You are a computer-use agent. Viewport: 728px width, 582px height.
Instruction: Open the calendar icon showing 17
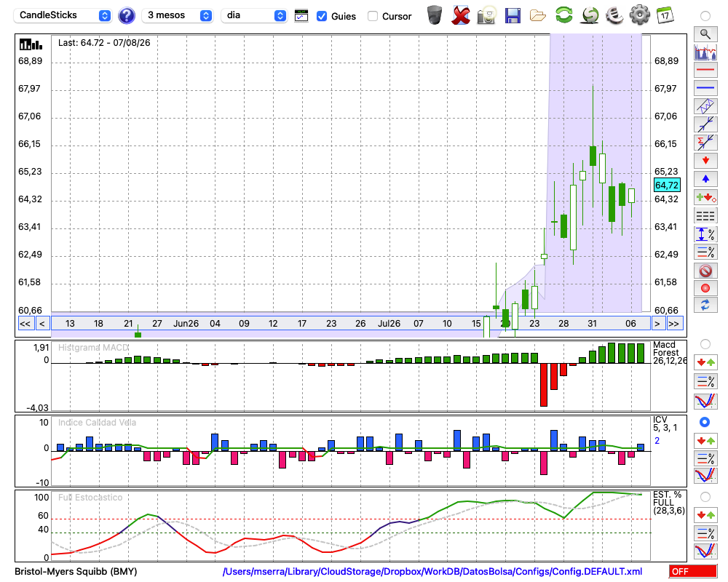pyautogui.click(x=665, y=15)
